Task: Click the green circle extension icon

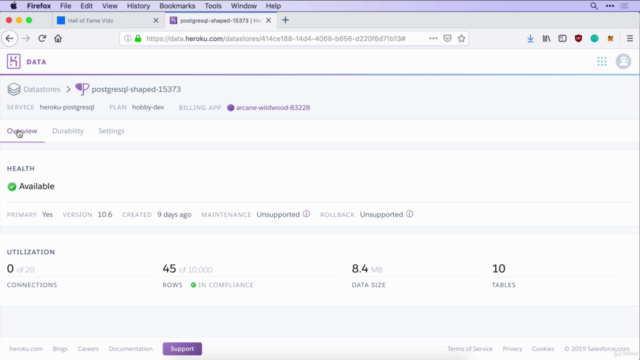Action: tap(594, 38)
